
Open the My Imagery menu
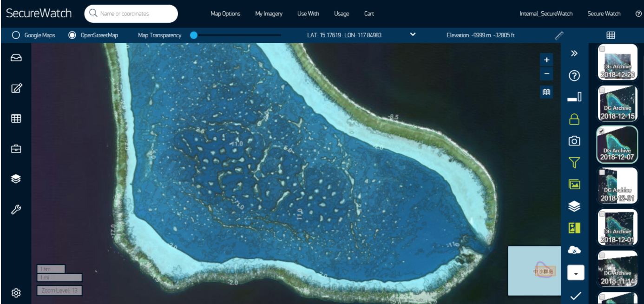tap(269, 14)
